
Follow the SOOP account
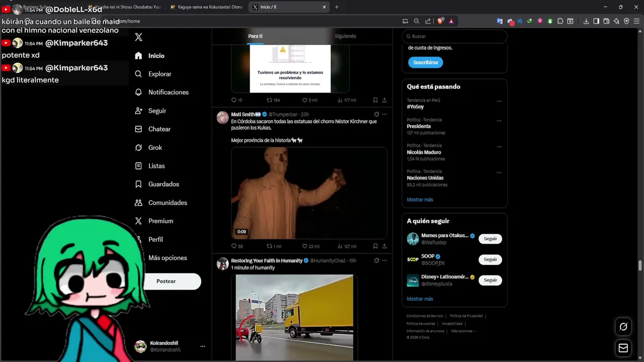coord(490,259)
